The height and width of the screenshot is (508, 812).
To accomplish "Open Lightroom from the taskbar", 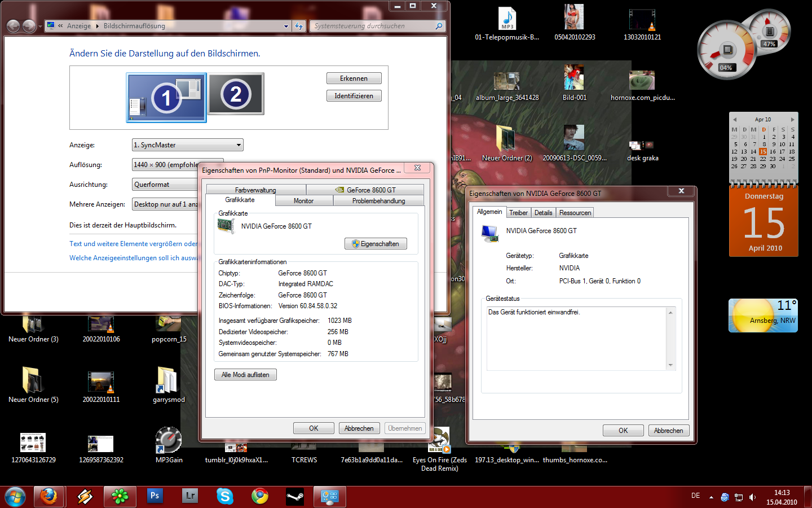I will coord(190,496).
